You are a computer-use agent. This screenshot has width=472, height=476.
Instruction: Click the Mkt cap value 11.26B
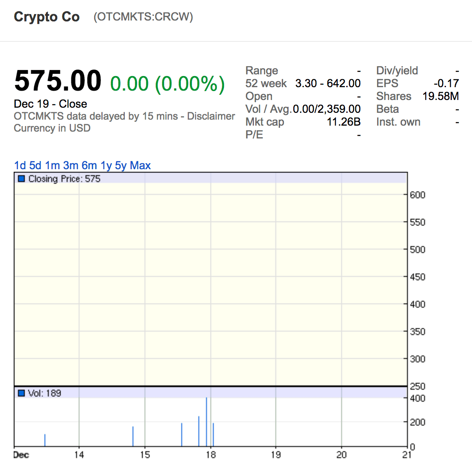343,122
